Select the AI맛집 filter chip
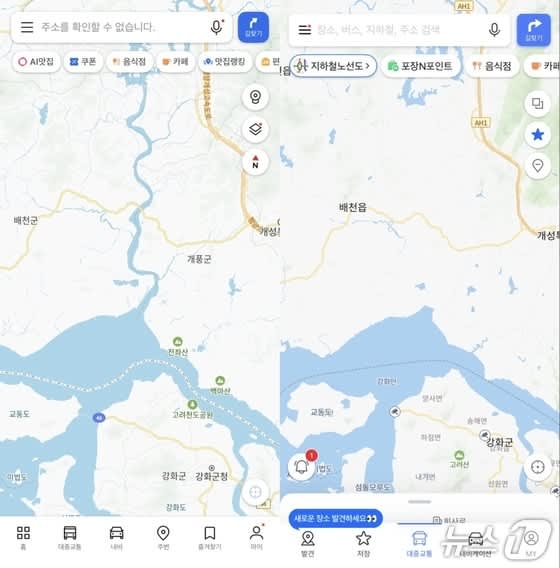Screen dimensions: 560x568 36,62
